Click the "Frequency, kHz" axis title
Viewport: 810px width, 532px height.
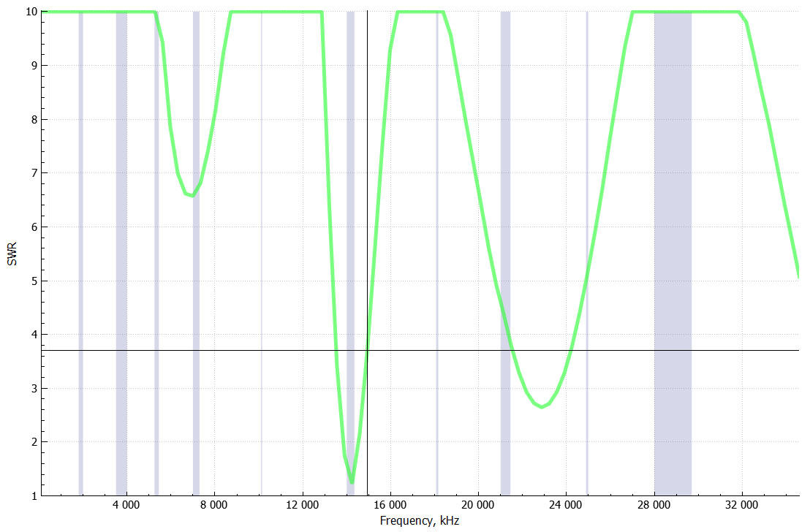(x=419, y=521)
